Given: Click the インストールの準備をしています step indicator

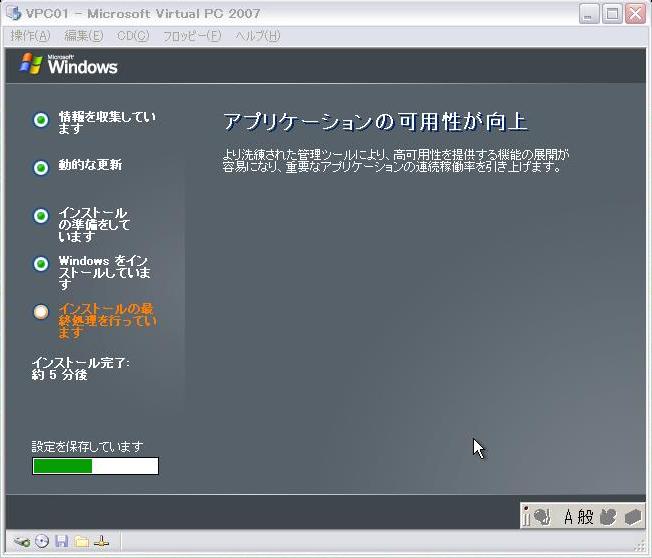Looking at the screenshot, I should pyautogui.click(x=41, y=216).
